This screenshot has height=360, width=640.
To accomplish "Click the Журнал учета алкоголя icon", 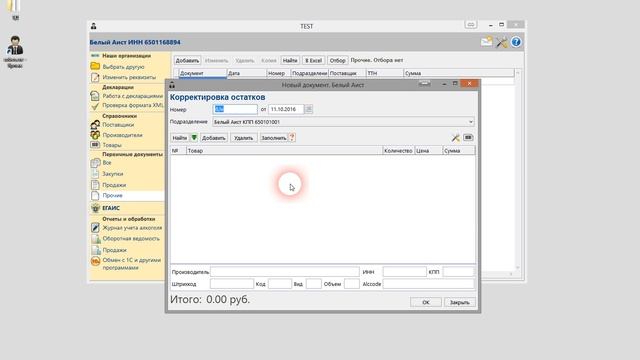I will [95, 228].
